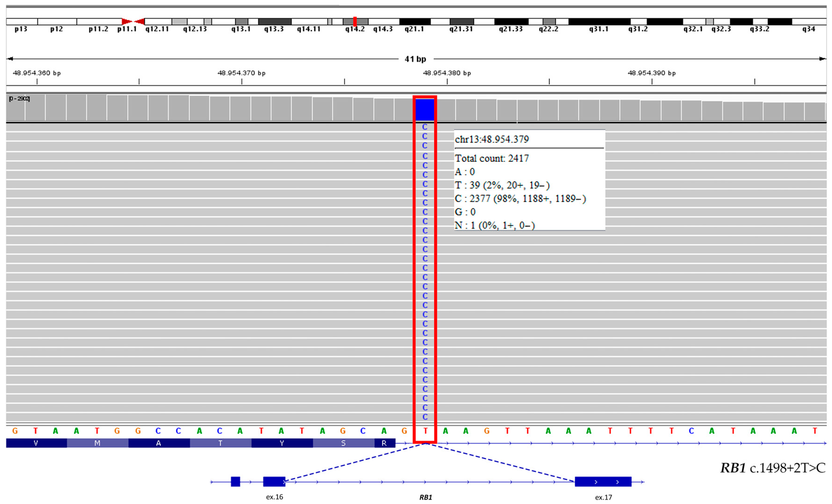The width and height of the screenshot is (832, 504).
Task: Click the V amino acid block
Action: pos(36,443)
